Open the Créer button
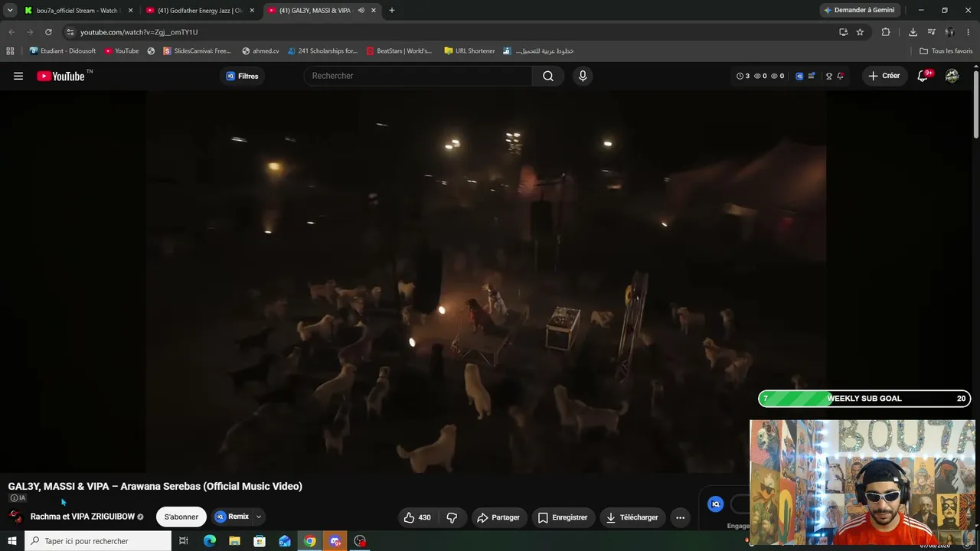The image size is (980, 551). (884, 76)
